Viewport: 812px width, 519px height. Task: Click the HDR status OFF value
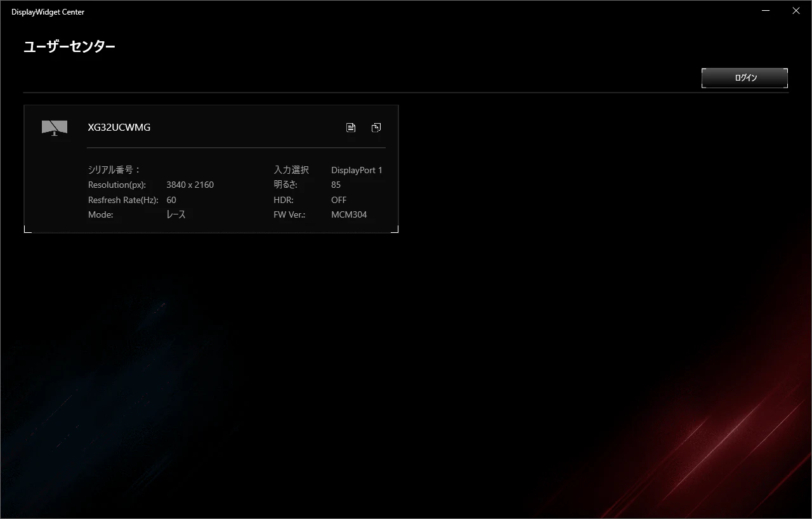click(x=339, y=200)
